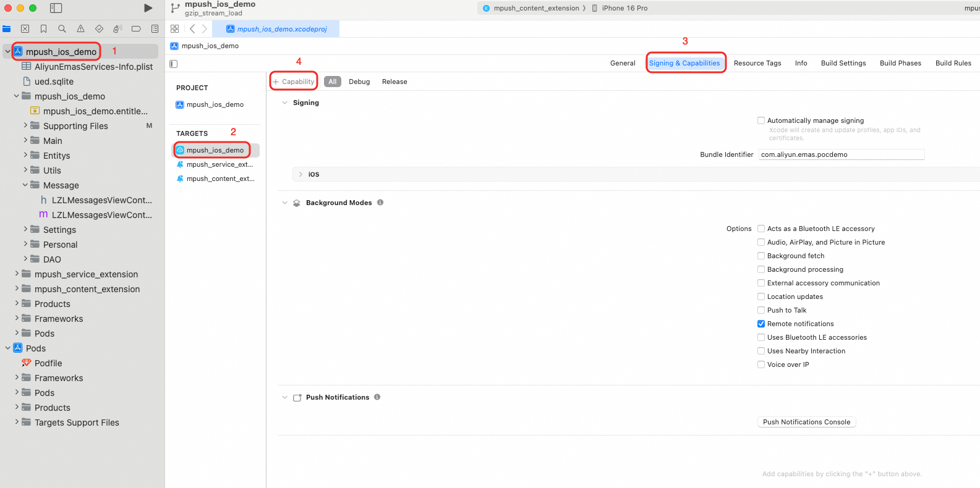
Task: Select AliyunEmasServices-Info.plist file
Action: click(93, 67)
